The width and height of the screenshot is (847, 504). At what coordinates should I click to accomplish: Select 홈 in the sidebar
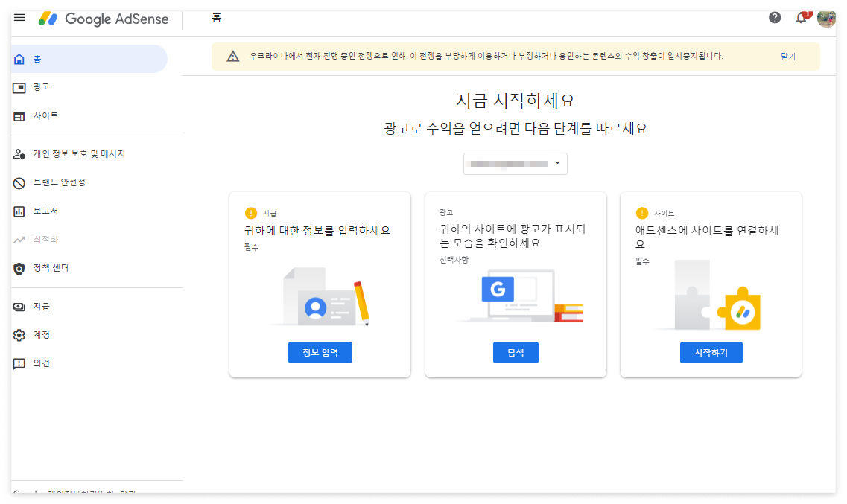click(89, 59)
